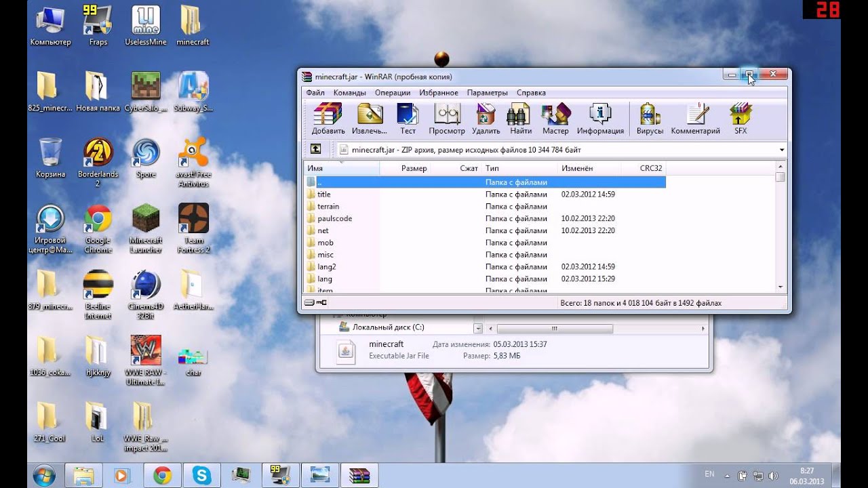Open the Spore desktop shortcut
The width and height of the screenshot is (868, 488).
[x=146, y=158]
